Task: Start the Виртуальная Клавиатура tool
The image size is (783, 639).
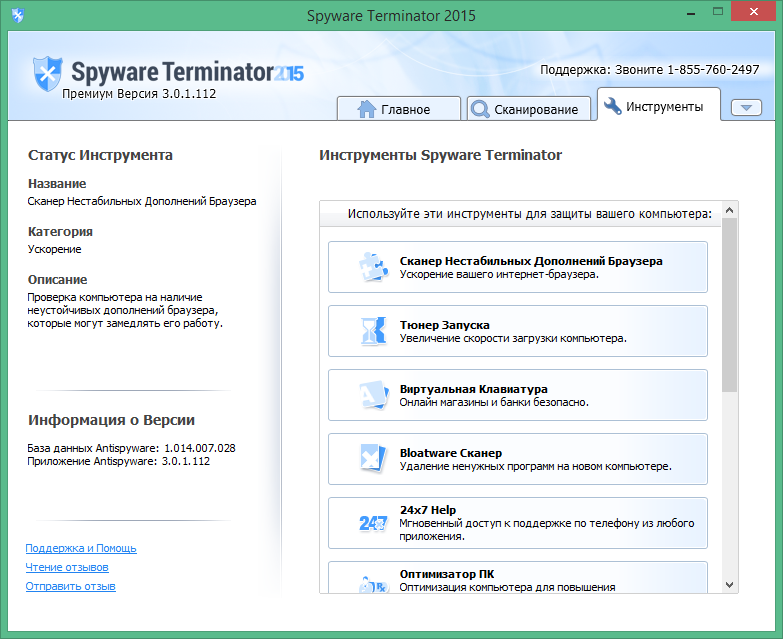Action: [x=518, y=395]
